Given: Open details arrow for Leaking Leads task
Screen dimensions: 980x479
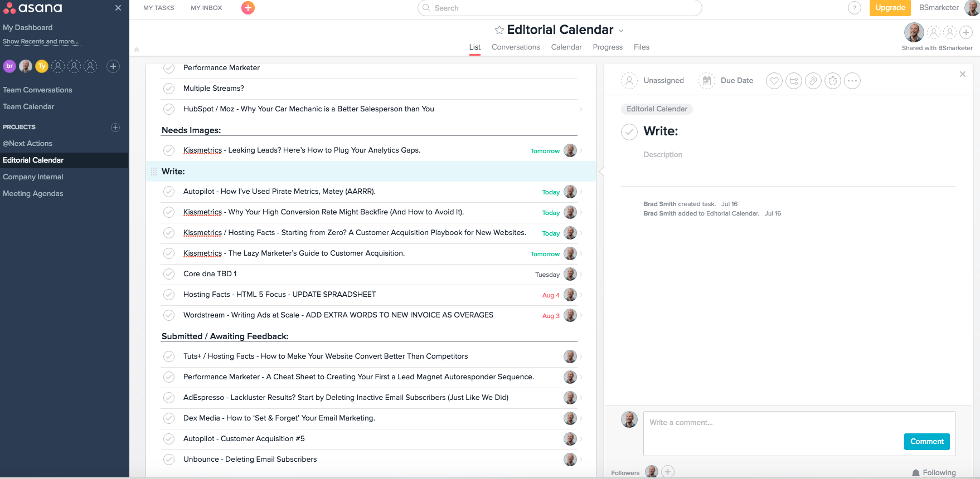Looking at the screenshot, I should 581,150.
